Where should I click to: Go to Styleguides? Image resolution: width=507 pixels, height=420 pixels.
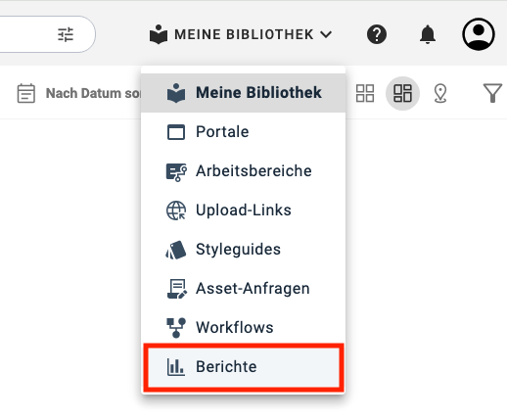tap(243, 250)
